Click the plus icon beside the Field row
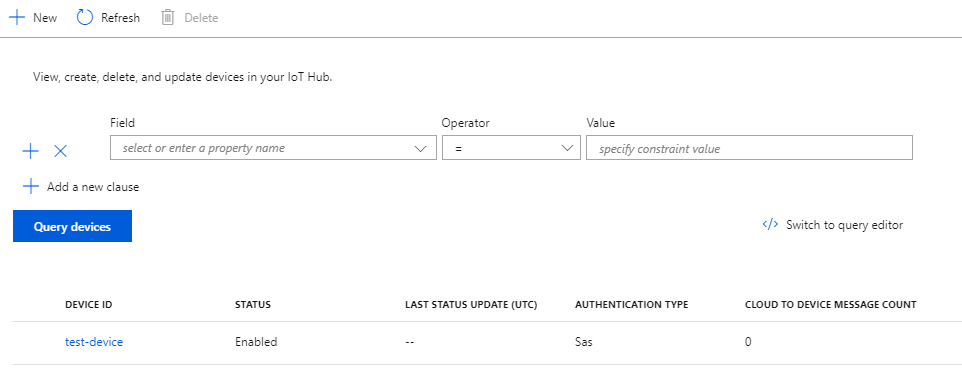 point(30,151)
